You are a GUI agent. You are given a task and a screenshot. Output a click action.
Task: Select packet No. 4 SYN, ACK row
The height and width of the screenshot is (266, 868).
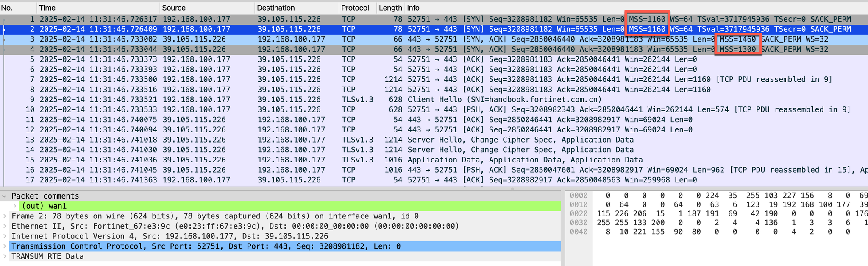coord(434,49)
